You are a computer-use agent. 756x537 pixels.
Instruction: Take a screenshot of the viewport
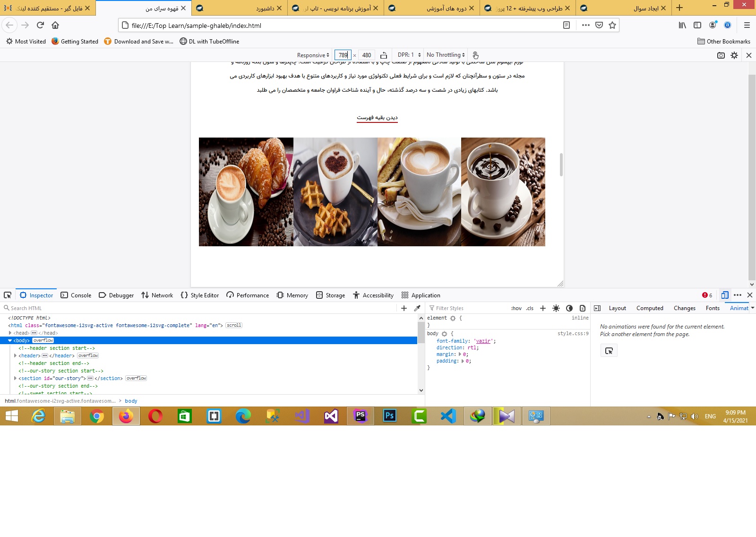tap(721, 55)
